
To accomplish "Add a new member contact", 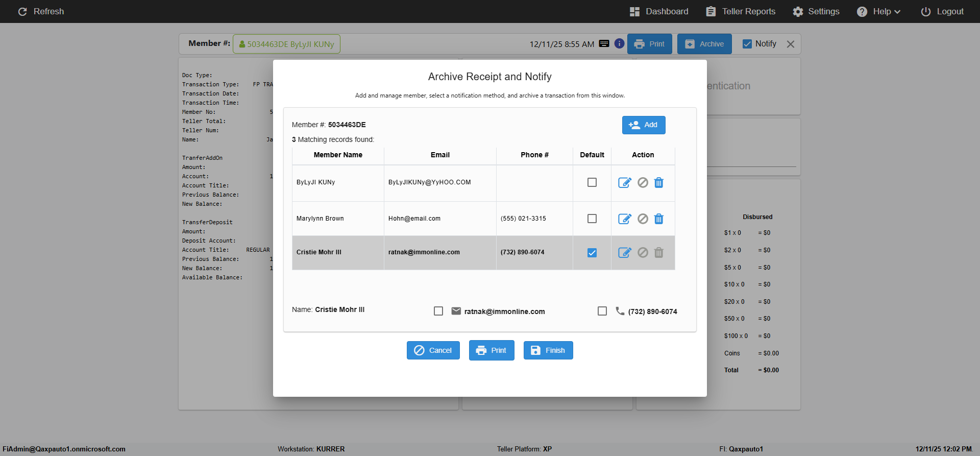I will 644,125.
